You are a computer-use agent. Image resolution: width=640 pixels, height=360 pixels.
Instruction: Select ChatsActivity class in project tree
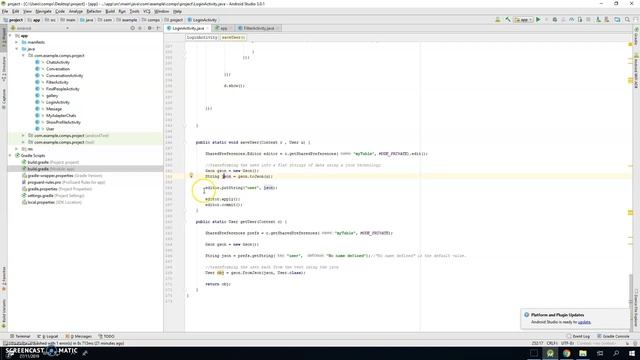pyautogui.click(x=58, y=62)
